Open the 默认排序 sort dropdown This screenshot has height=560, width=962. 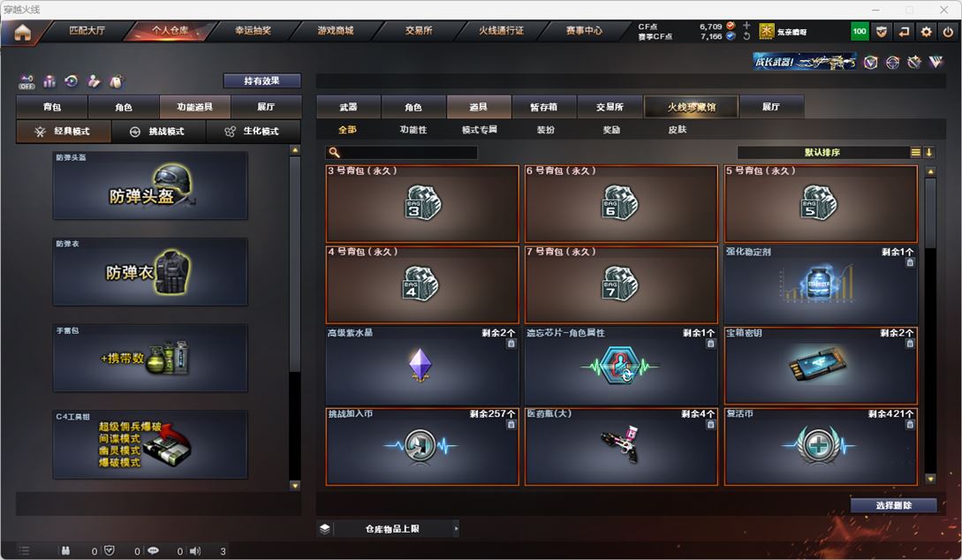[822, 152]
